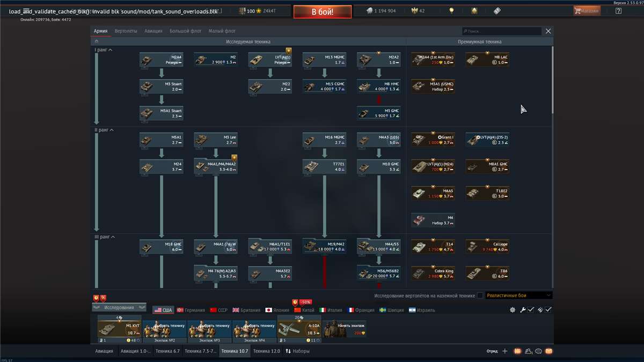
Task: Click the light bulb icon in top bar
Action: tap(451, 11)
